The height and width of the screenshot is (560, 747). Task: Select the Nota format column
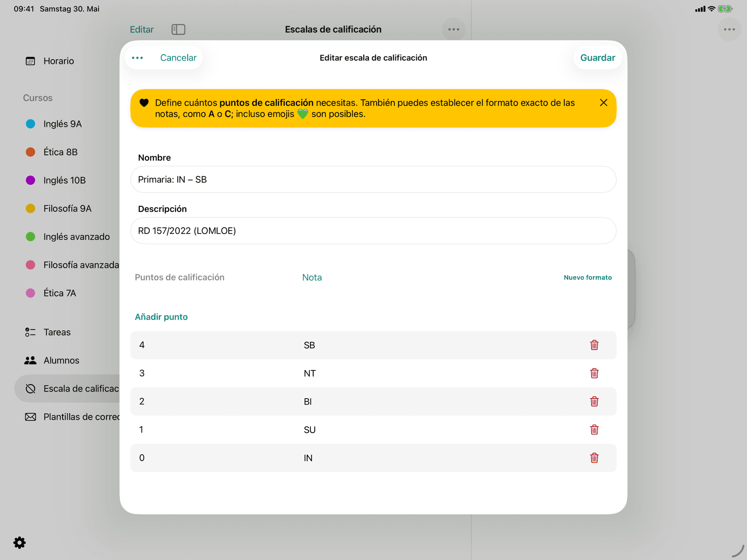pyautogui.click(x=312, y=277)
